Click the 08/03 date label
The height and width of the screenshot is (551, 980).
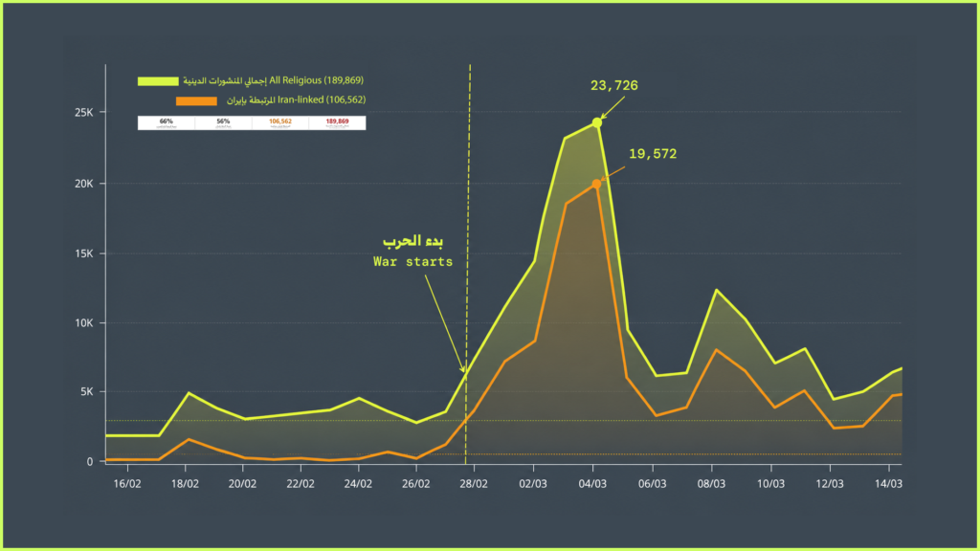coord(711,484)
